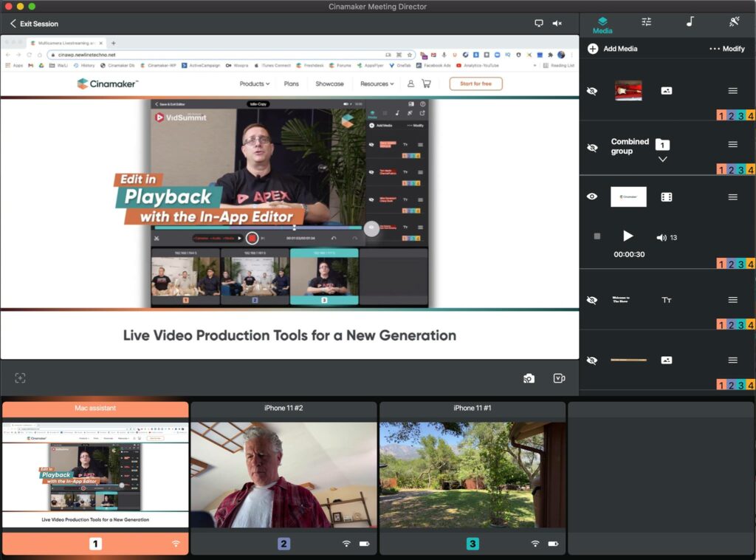
Task: Click the reorder handle on tan line row
Action: point(733,360)
